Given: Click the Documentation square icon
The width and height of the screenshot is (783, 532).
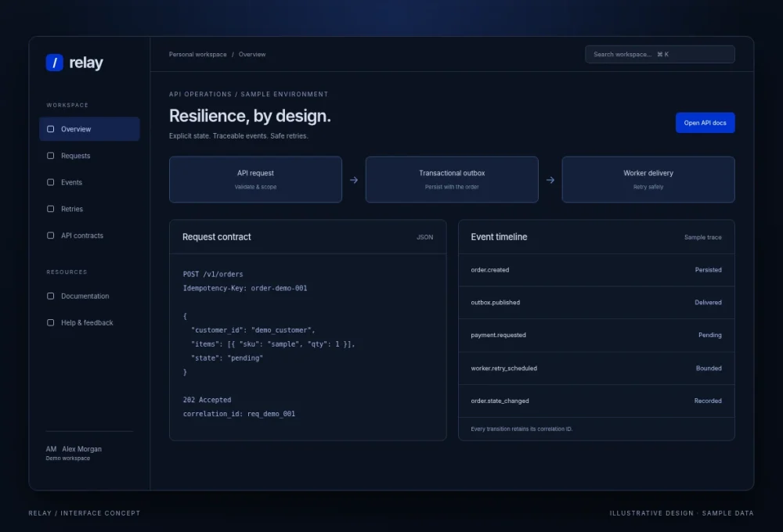Looking at the screenshot, I should pos(50,296).
